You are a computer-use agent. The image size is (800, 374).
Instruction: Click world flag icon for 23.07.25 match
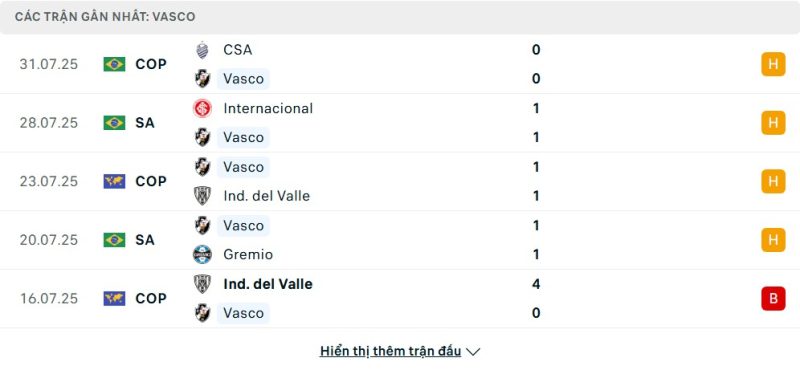(x=114, y=181)
